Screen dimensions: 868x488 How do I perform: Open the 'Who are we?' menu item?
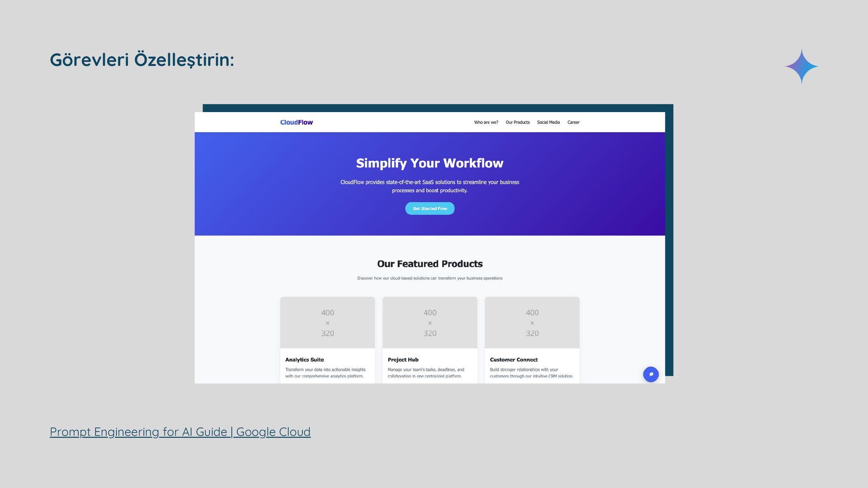click(486, 122)
